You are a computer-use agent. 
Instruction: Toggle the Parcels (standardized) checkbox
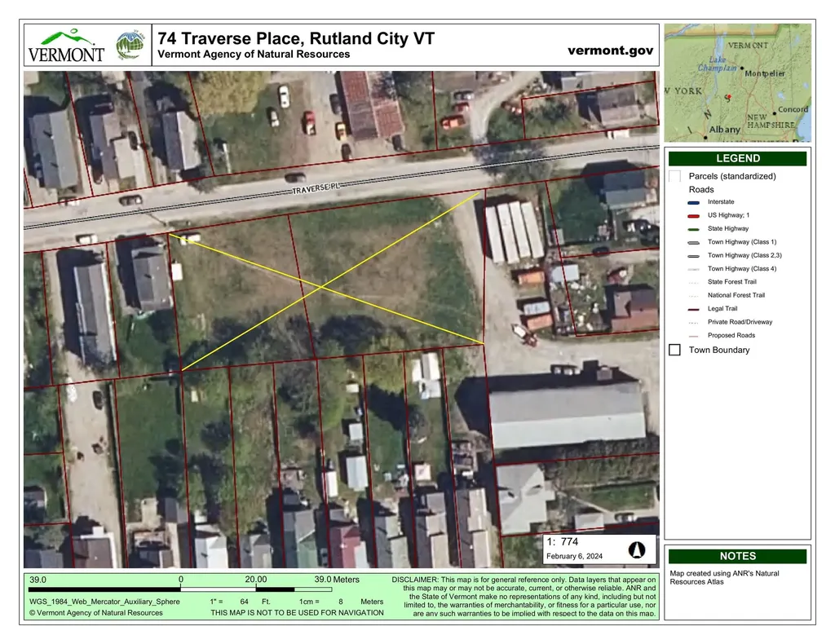[675, 175]
